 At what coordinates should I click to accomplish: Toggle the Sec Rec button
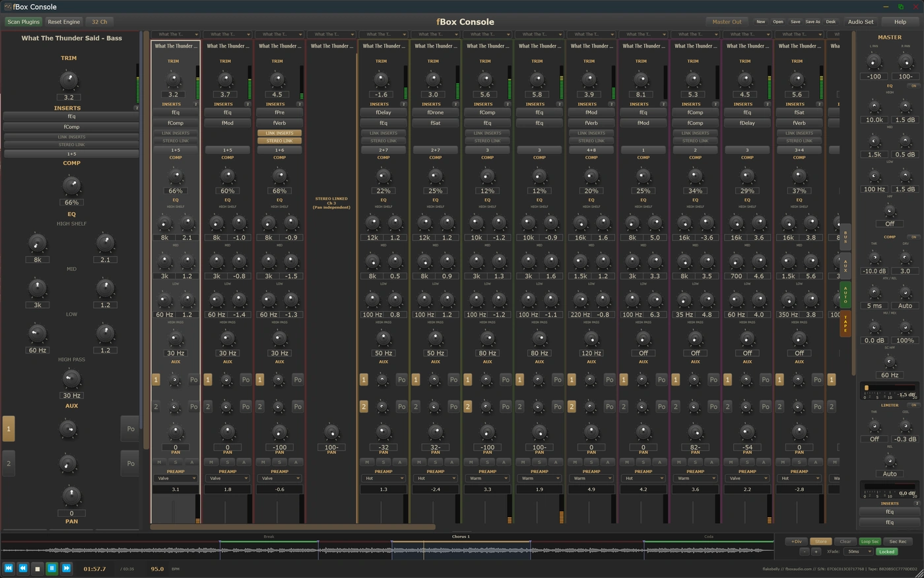click(x=898, y=542)
